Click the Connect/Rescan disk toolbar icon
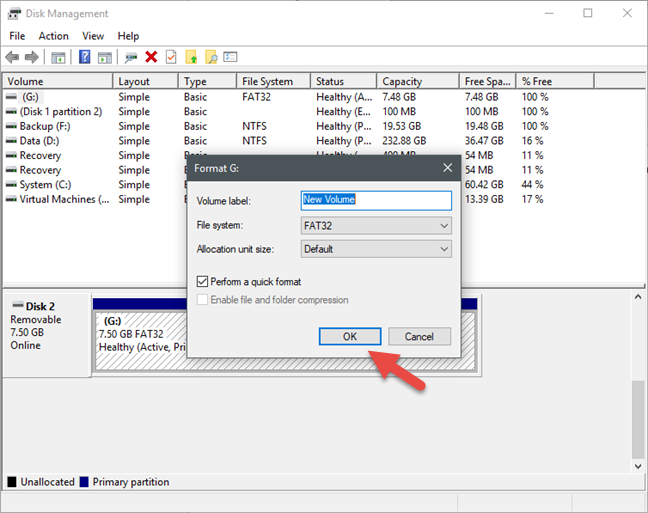 (x=131, y=57)
